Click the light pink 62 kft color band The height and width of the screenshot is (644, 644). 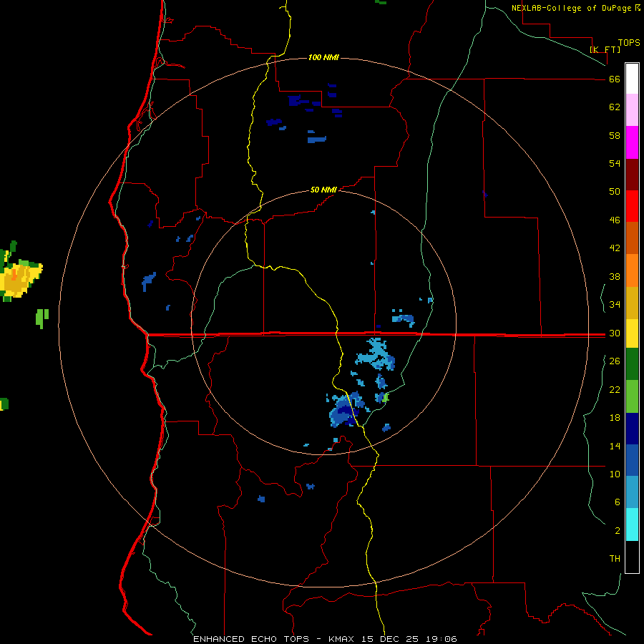click(x=632, y=110)
